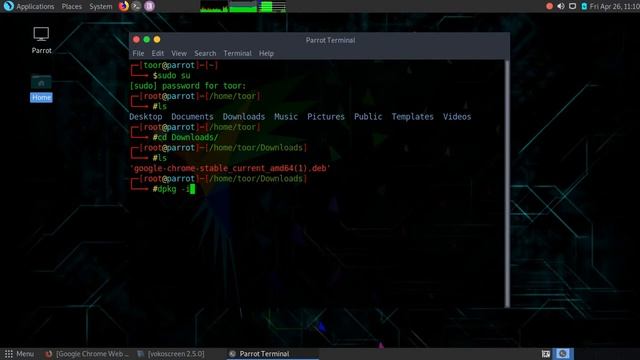
Task: Click the '$sudo su' command line
Action: [171, 76]
